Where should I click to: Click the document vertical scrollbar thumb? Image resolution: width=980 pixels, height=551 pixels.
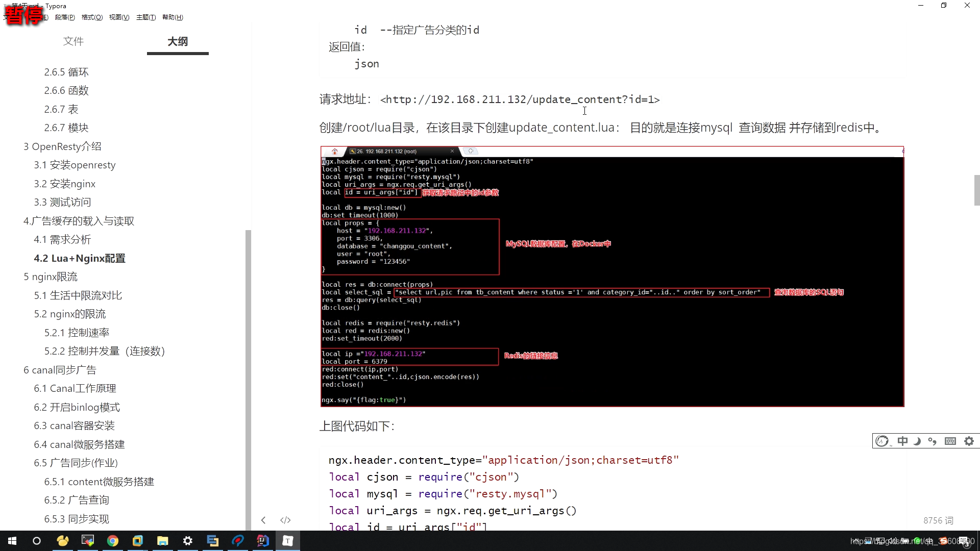click(976, 190)
